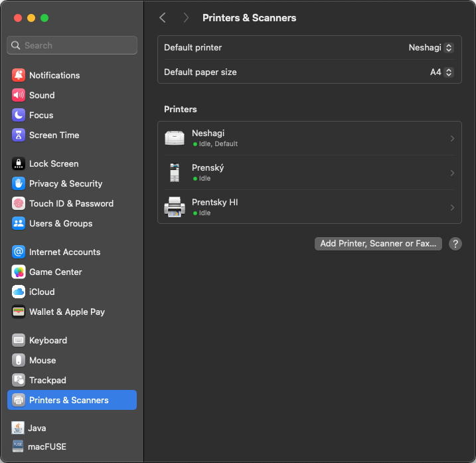476x463 pixels.
Task: Select Lock Screen label in sidebar
Action: (x=54, y=164)
